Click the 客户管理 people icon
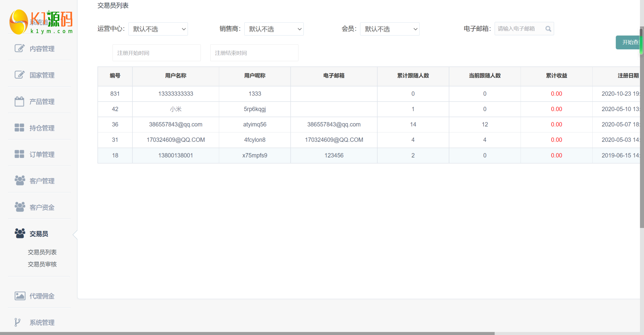This screenshot has height=335, width=644. [x=19, y=181]
